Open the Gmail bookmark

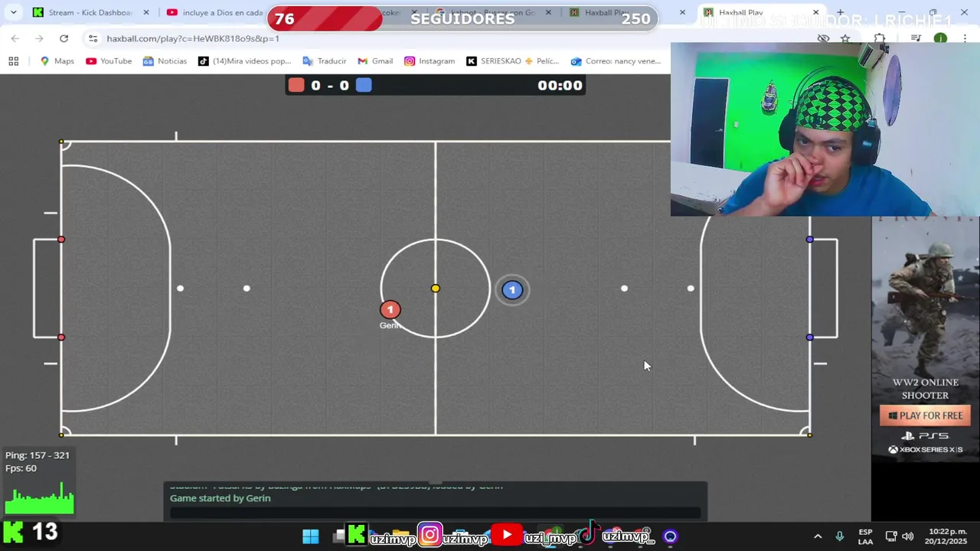375,61
